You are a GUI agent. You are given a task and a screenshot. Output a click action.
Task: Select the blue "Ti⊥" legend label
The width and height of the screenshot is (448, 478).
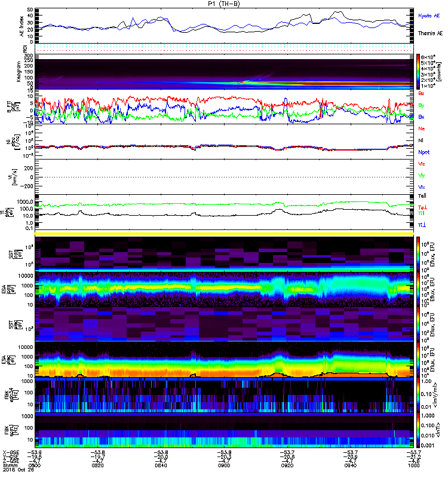pyautogui.click(x=422, y=225)
